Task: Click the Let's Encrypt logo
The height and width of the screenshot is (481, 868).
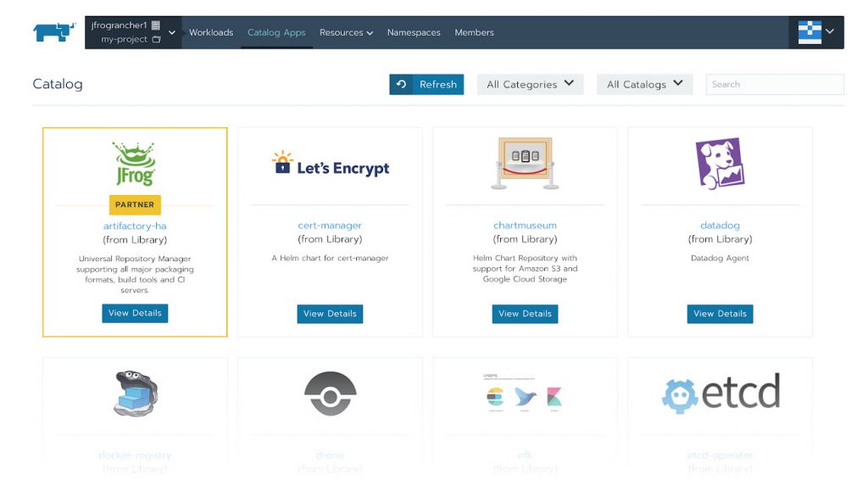Action: click(x=330, y=165)
